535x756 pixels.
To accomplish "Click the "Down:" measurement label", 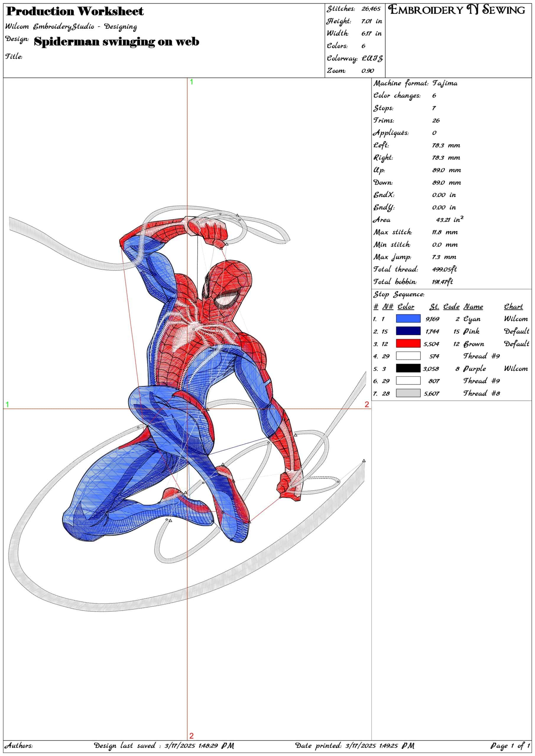I will tap(383, 183).
